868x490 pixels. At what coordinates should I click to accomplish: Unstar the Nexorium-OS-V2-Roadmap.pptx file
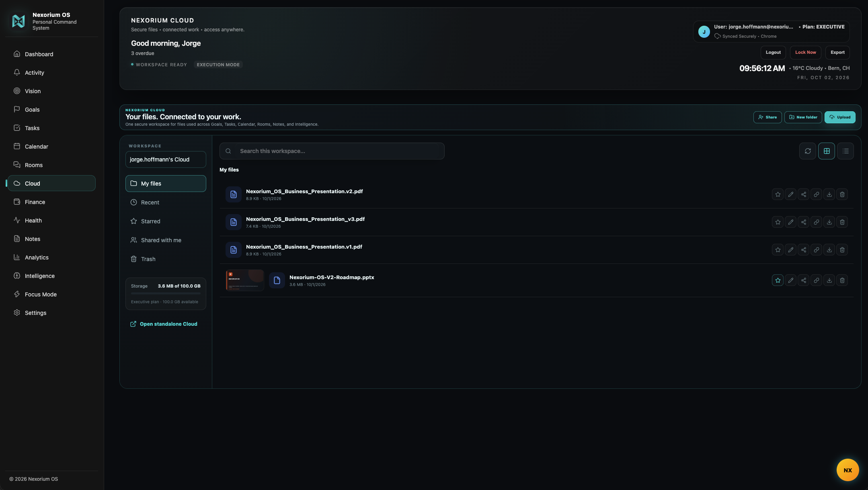(x=778, y=280)
